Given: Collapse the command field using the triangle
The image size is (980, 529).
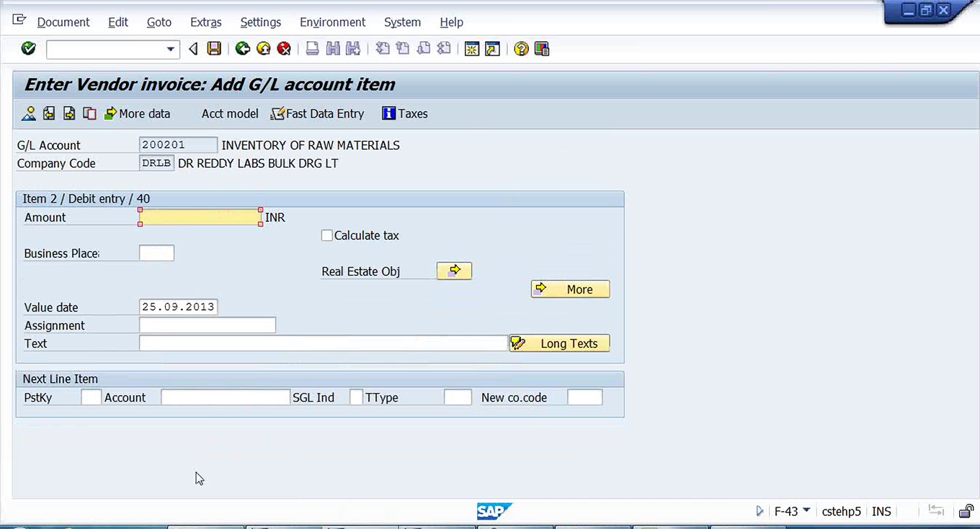Looking at the screenshot, I should point(192,49).
